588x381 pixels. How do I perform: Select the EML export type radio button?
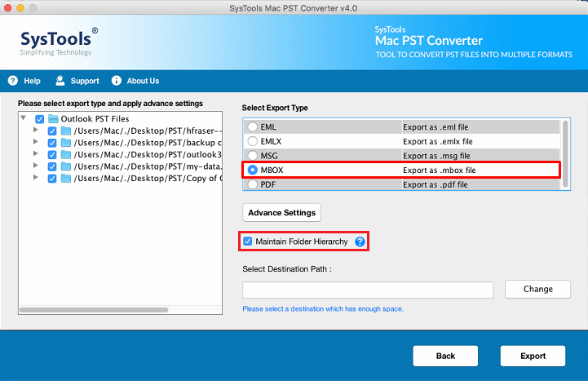coord(253,126)
